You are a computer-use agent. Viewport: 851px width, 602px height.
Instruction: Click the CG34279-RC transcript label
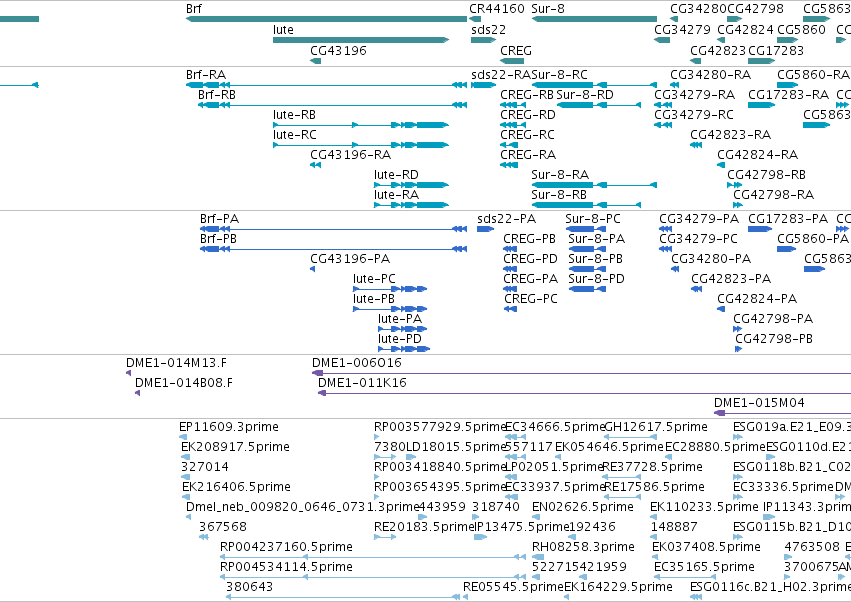[694, 115]
